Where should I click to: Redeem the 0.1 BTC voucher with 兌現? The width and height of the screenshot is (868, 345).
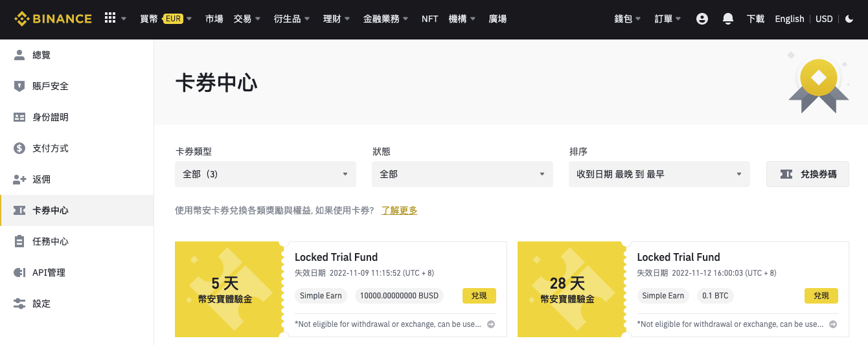coord(821,296)
